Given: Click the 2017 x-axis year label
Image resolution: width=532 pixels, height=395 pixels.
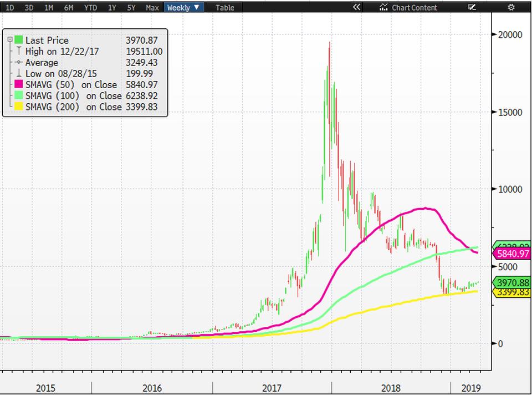Looking at the screenshot, I should click(x=272, y=388).
